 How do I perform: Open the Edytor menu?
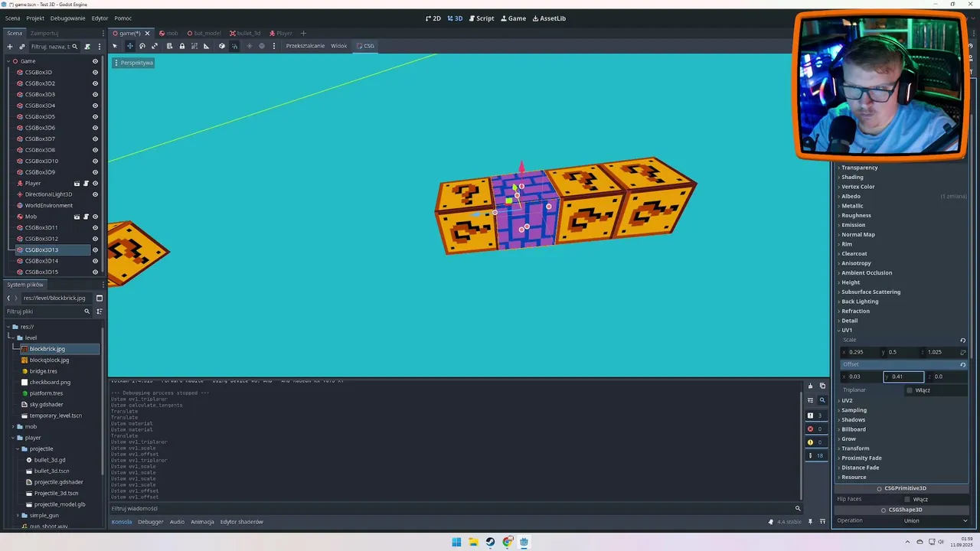[x=100, y=18]
